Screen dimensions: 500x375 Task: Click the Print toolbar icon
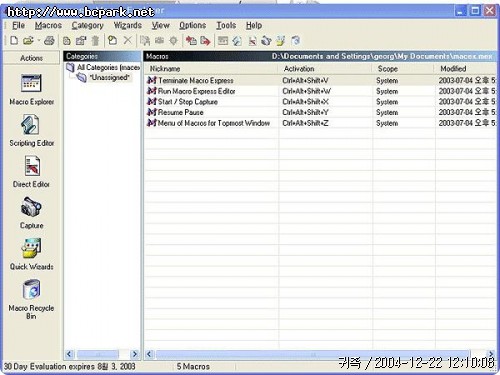49,41
